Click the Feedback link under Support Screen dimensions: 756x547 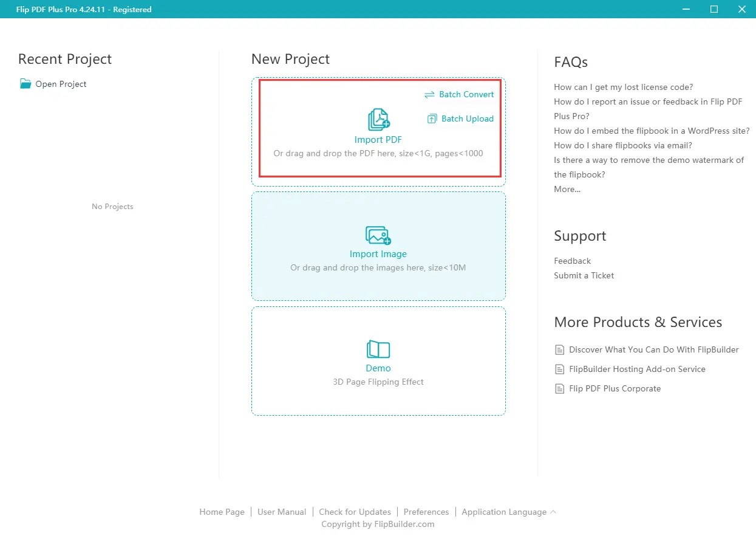click(571, 261)
